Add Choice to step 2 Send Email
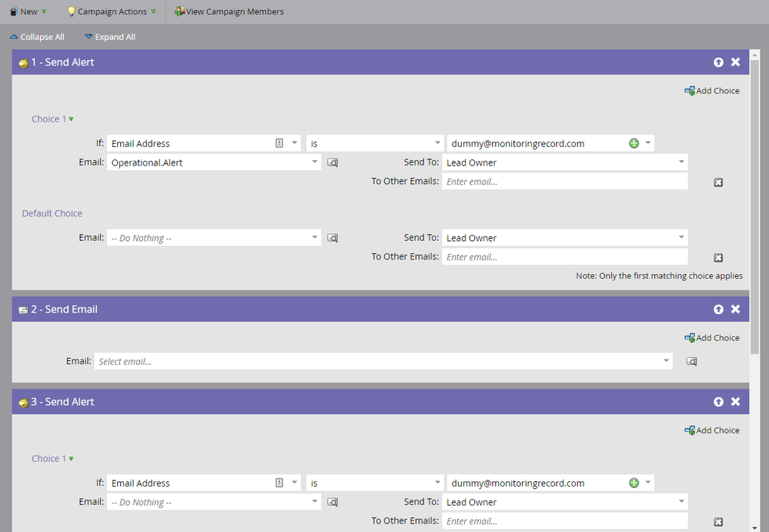769x532 pixels. 712,338
